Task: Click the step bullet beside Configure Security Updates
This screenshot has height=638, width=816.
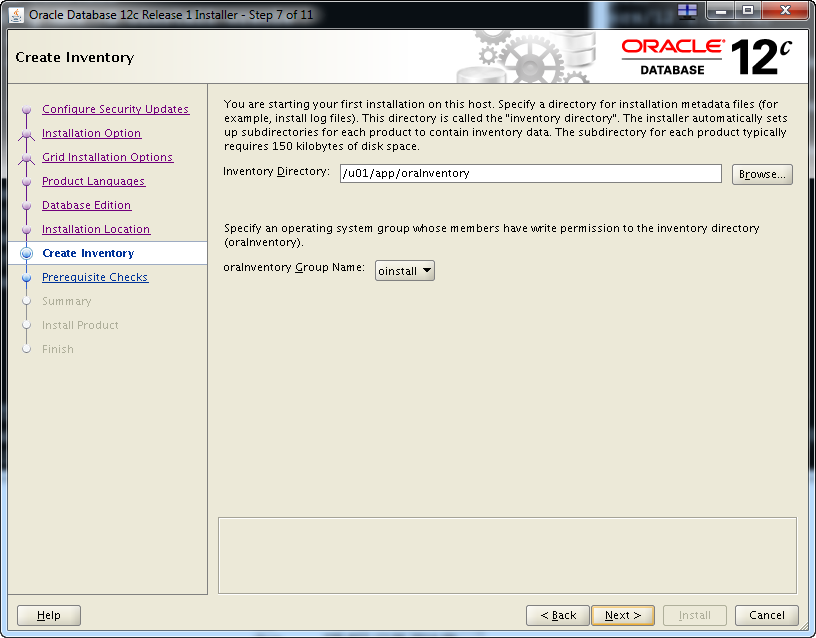Action: [x=27, y=110]
